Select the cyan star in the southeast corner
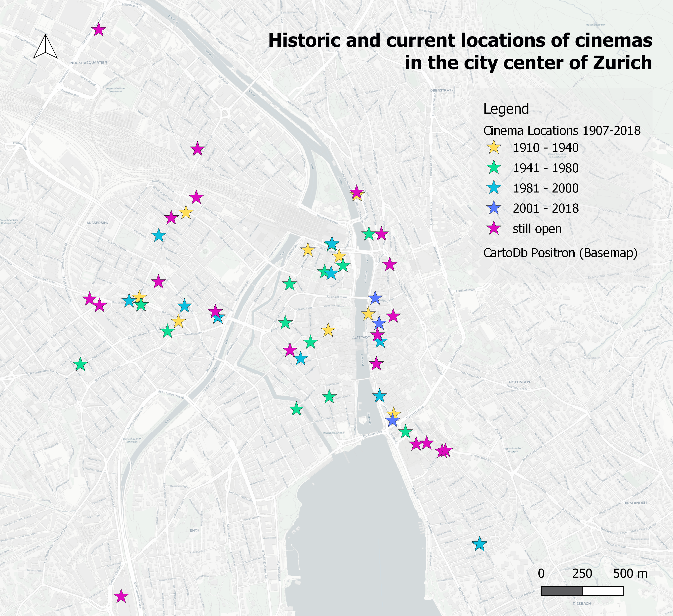Viewport: 673px width, 616px height. [480, 544]
